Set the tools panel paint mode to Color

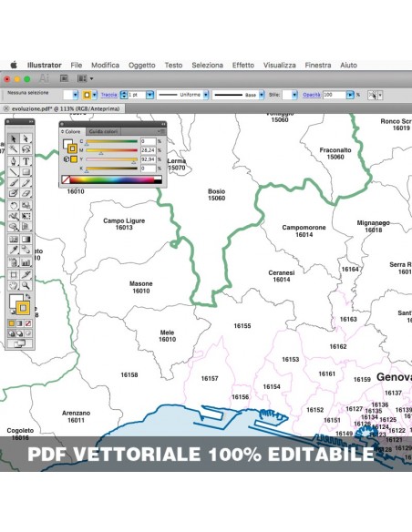click(x=12, y=323)
